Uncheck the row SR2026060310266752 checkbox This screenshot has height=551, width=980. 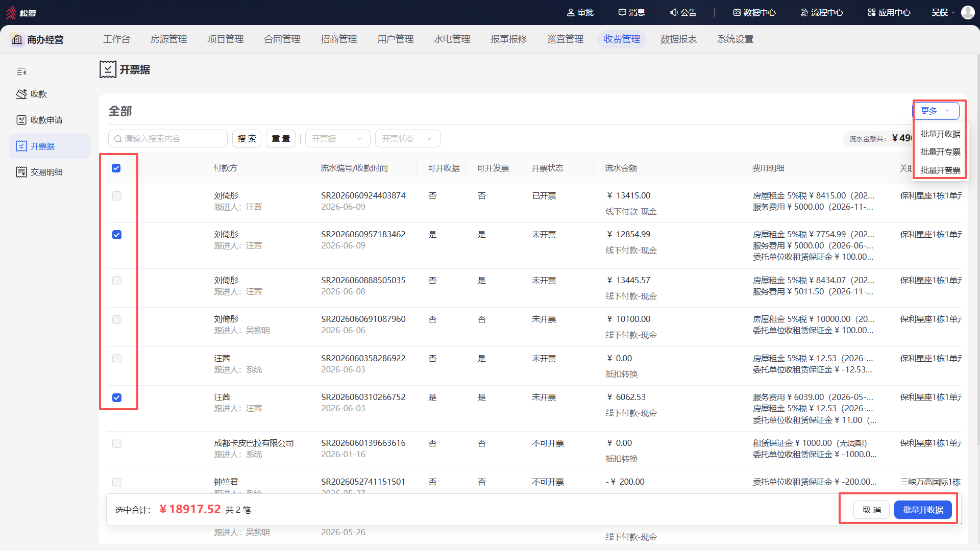(117, 397)
